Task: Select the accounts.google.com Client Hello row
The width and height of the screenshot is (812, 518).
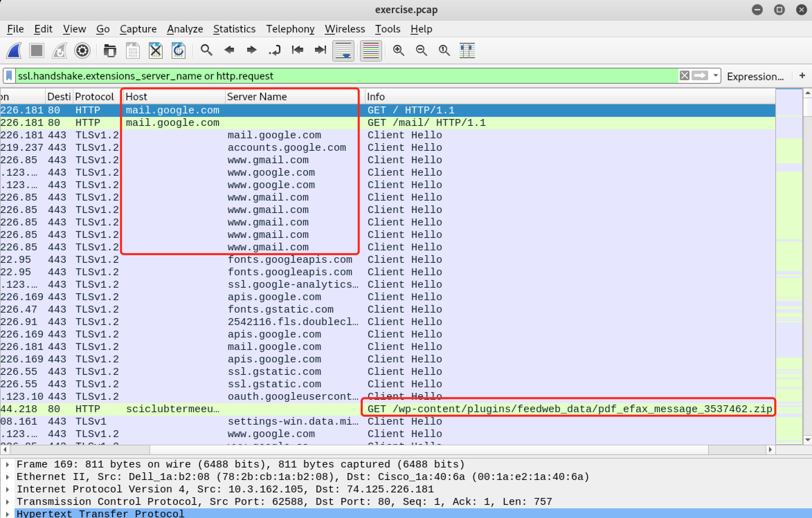Action: (388, 148)
